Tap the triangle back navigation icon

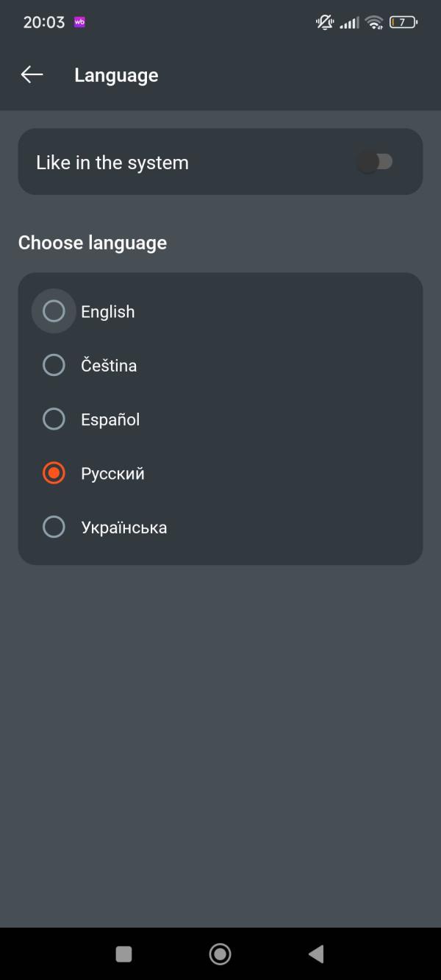pyautogui.click(x=316, y=954)
